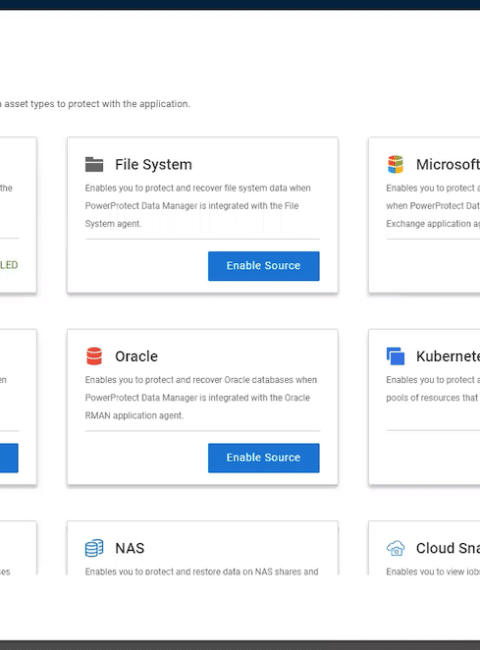Enable Source for Oracle
This screenshot has height=650, width=480.
(264, 458)
